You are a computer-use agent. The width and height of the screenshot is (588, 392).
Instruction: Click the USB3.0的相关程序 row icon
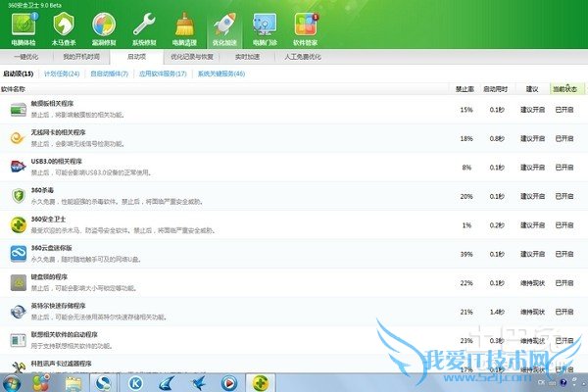click(x=18, y=167)
